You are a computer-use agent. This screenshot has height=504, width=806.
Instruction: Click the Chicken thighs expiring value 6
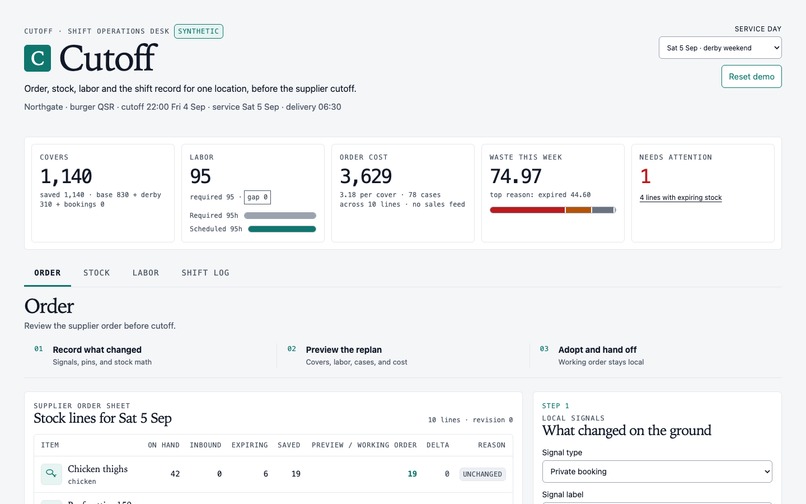coord(265,474)
